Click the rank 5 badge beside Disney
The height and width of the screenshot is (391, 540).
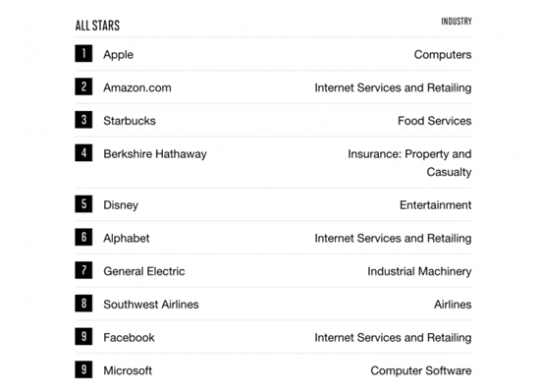84,204
